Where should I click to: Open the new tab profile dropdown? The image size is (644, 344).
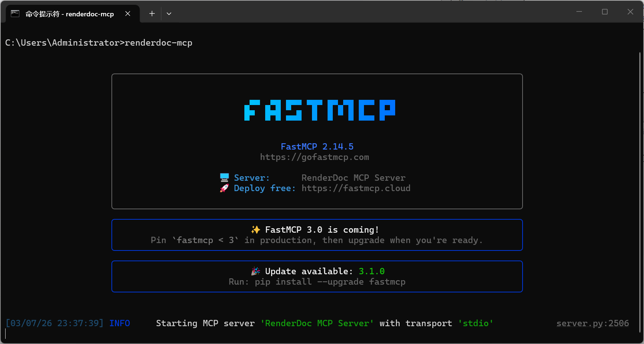169,14
